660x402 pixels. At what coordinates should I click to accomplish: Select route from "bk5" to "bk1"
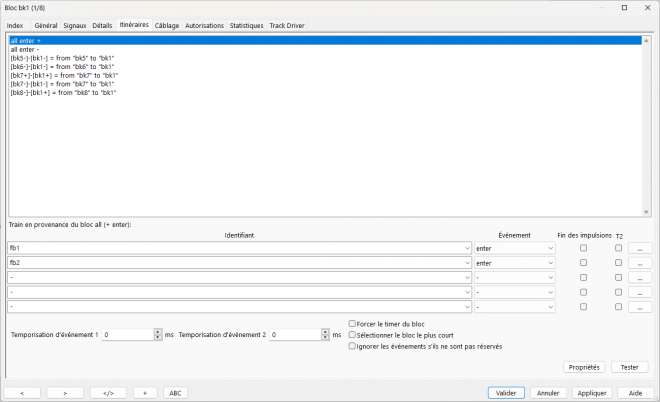tap(325, 58)
